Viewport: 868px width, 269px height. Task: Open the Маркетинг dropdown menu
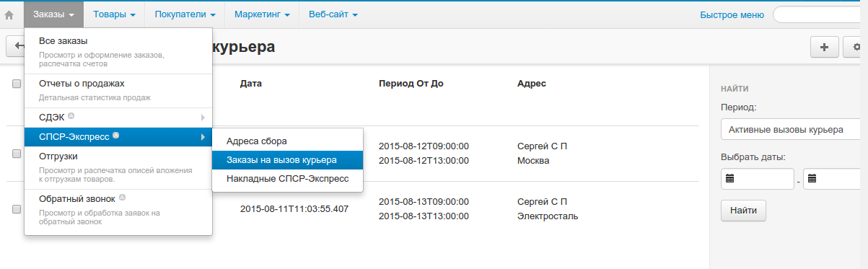[x=262, y=14]
